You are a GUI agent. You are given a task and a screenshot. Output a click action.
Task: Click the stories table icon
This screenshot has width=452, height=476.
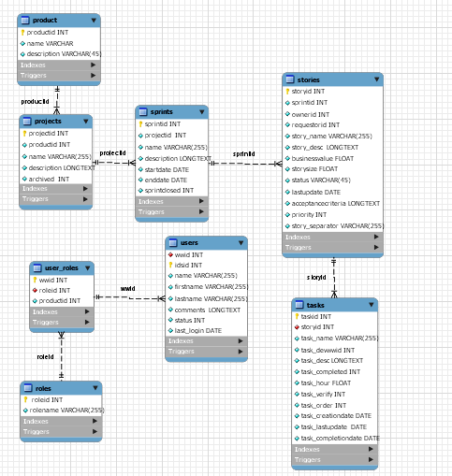[x=290, y=79]
